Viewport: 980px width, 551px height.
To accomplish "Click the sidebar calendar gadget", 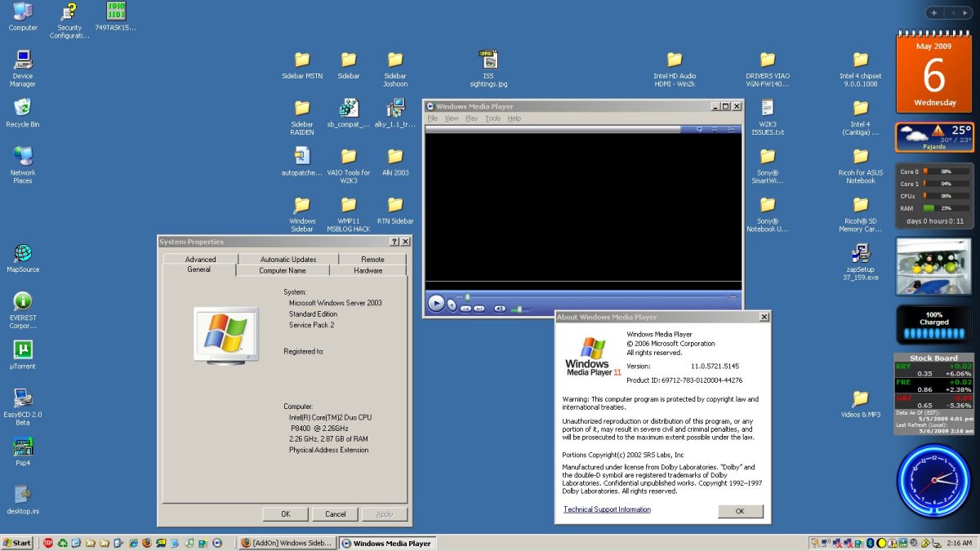I will (x=934, y=71).
